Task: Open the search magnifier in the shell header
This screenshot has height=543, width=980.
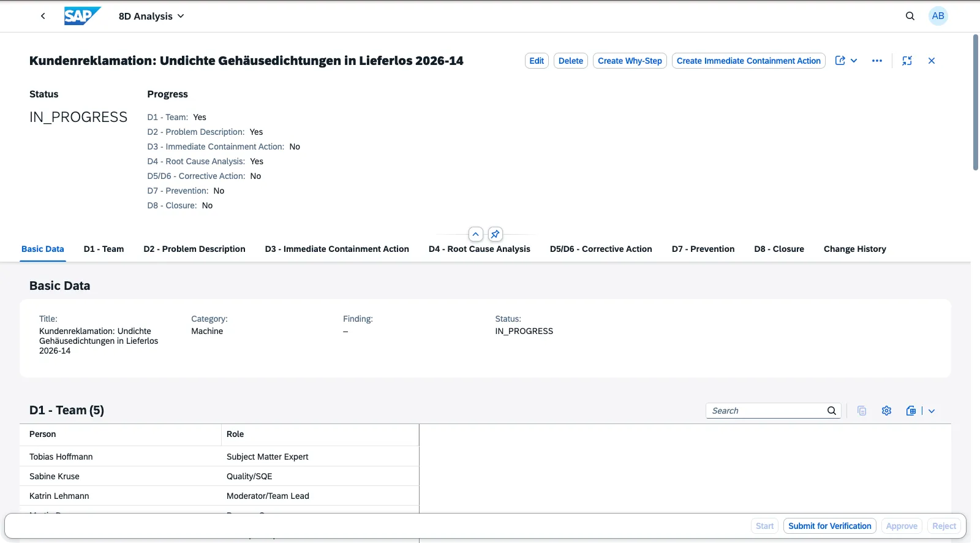Action: pos(910,16)
